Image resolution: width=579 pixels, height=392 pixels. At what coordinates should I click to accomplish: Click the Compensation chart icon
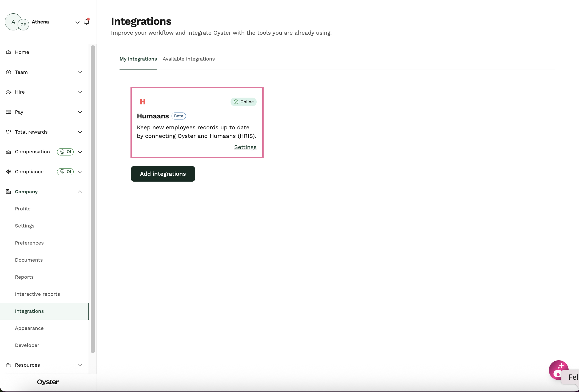pos(9,152)
